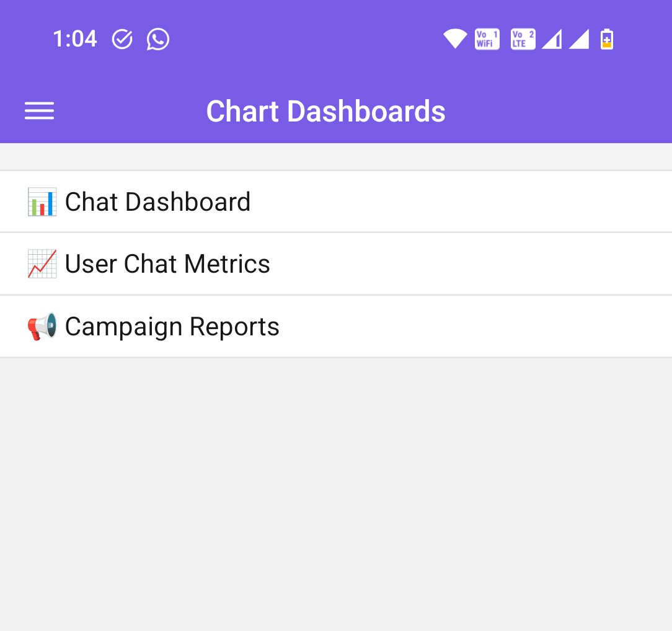Tap the clock showing 1:04
The image size is (672, 631).
(75, 38)
